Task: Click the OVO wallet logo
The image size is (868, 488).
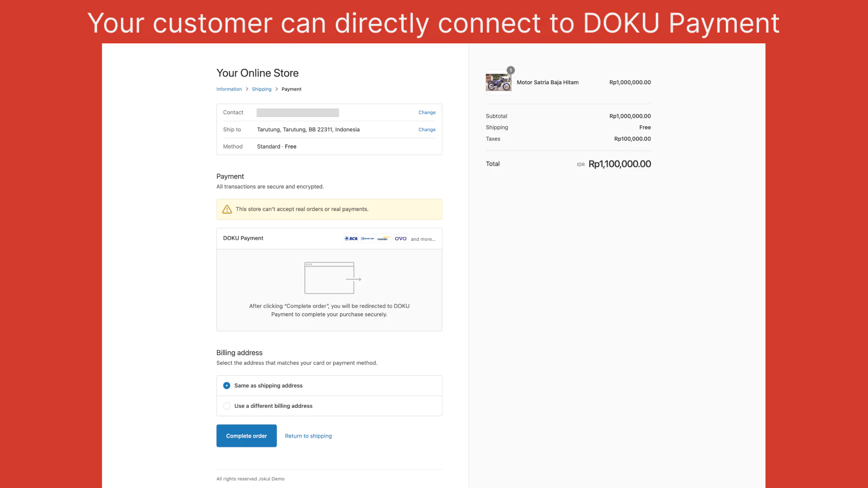Action: 400,239
